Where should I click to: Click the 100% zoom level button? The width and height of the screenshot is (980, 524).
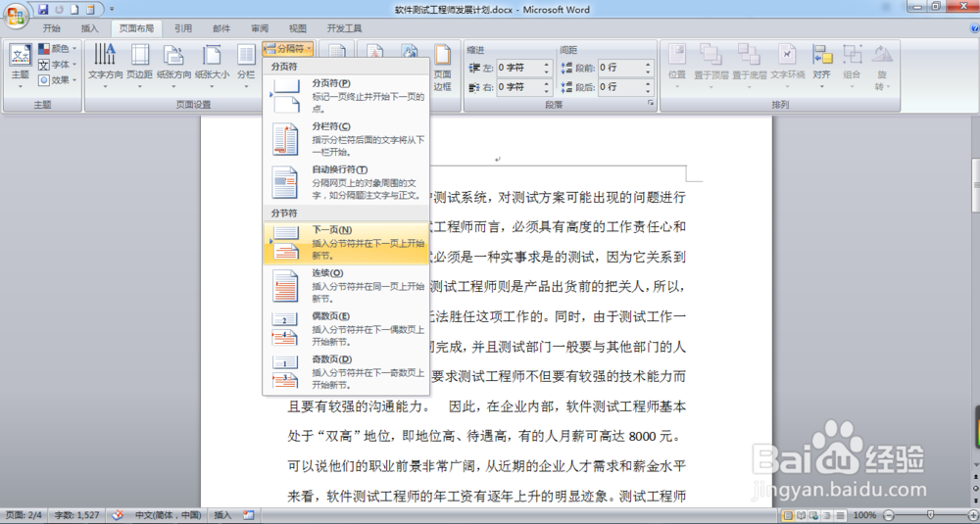pos(864,515)
